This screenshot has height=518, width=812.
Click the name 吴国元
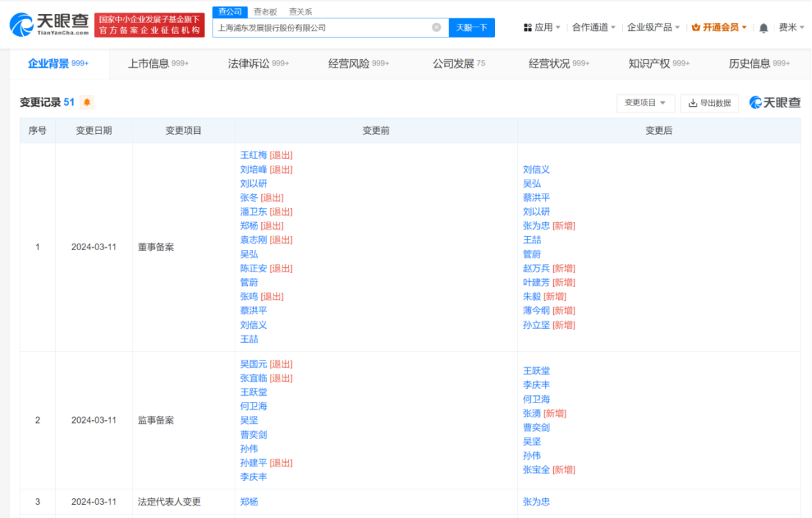tap(254, 364)
